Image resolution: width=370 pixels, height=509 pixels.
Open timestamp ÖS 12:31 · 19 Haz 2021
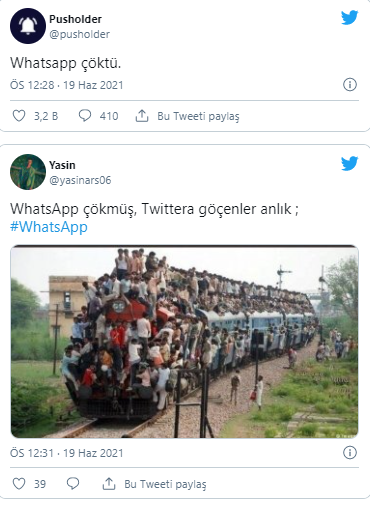(67, 453)
